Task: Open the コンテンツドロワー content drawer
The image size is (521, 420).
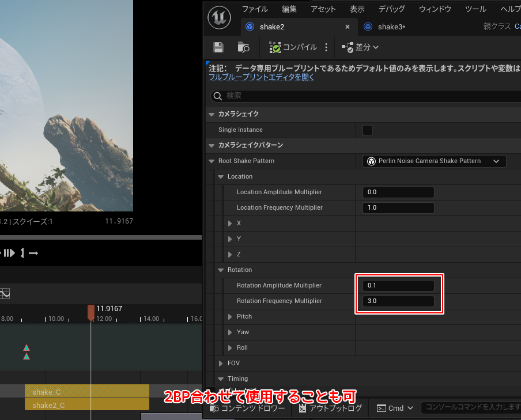Action: [247, 408]
